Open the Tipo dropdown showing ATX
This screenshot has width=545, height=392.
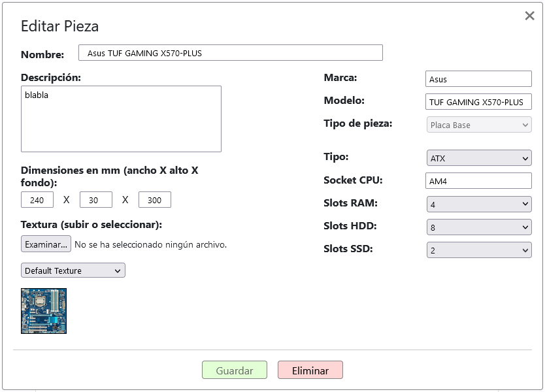[x=479, y=158]
